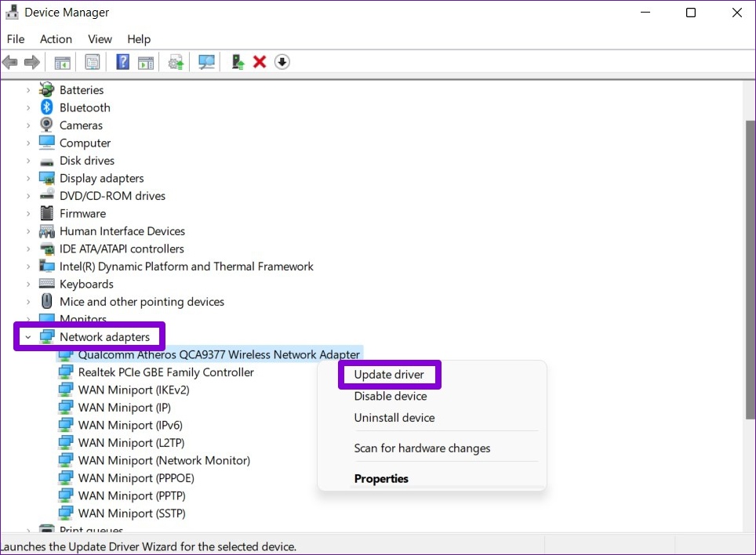Expand the Display adapters category
Screen dimensions: 756x555
[28, 178]
